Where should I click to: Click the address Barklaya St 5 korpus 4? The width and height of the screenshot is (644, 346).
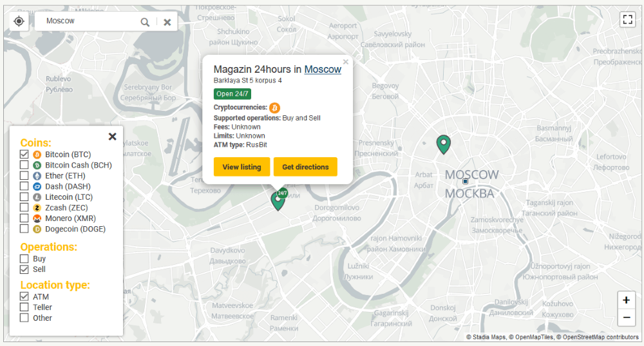[248, 81]
